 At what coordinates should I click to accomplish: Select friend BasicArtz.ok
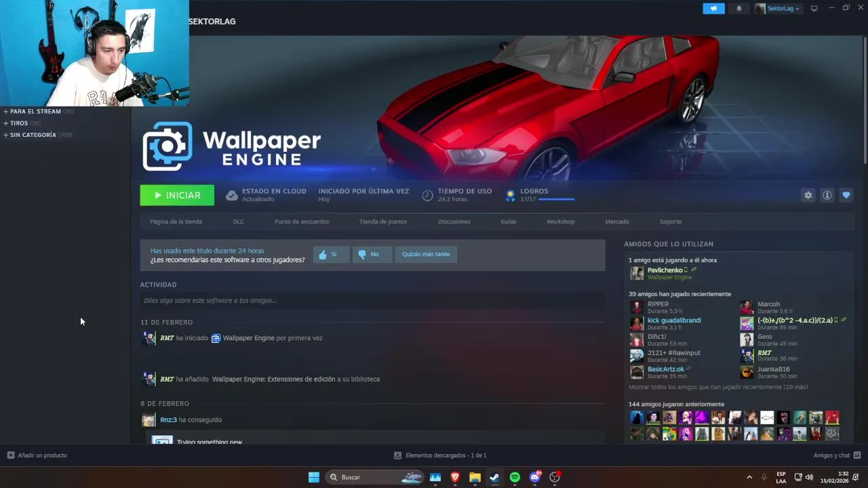pyautogui.click(x=666, y=369)
